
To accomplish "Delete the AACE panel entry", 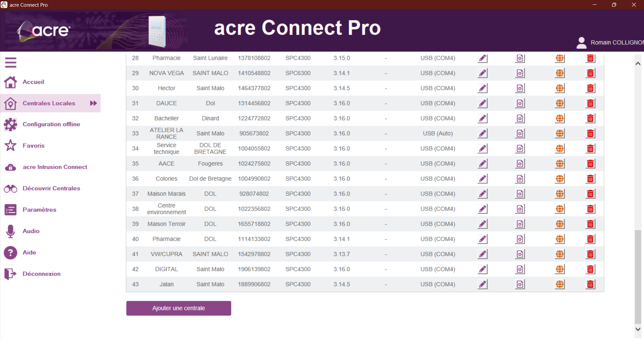I will [590, 164].
